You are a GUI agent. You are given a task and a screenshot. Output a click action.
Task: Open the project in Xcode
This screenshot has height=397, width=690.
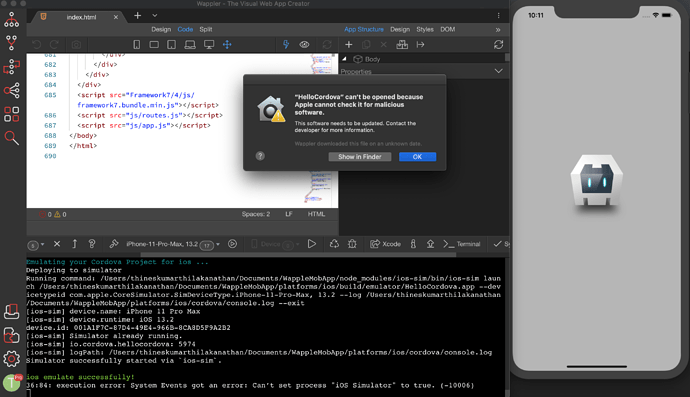point(385,244)
